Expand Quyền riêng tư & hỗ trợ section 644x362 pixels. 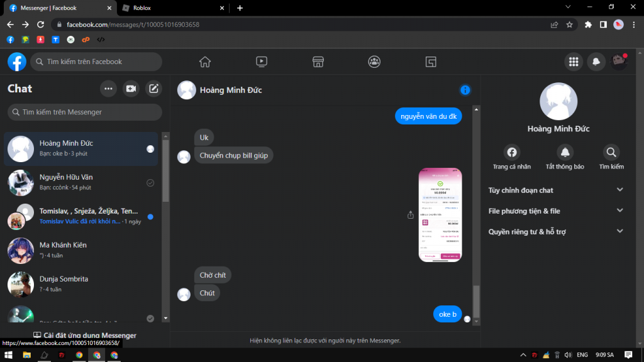pos(556,232)
